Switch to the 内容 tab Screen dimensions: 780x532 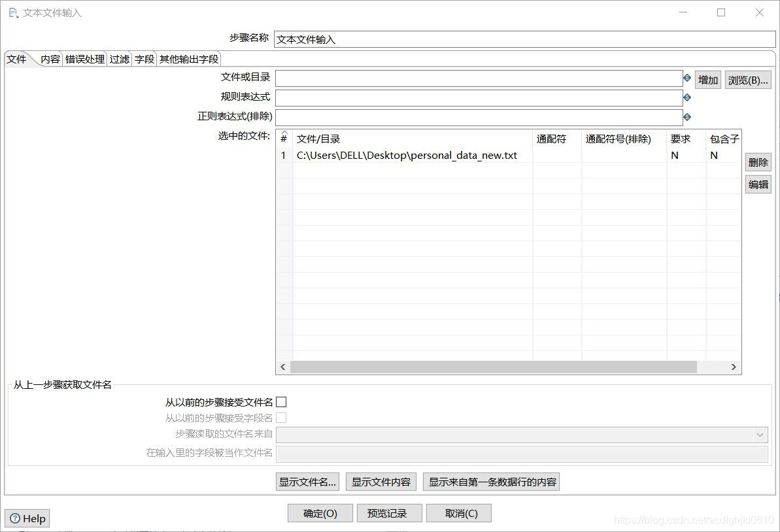coord(49,59)
